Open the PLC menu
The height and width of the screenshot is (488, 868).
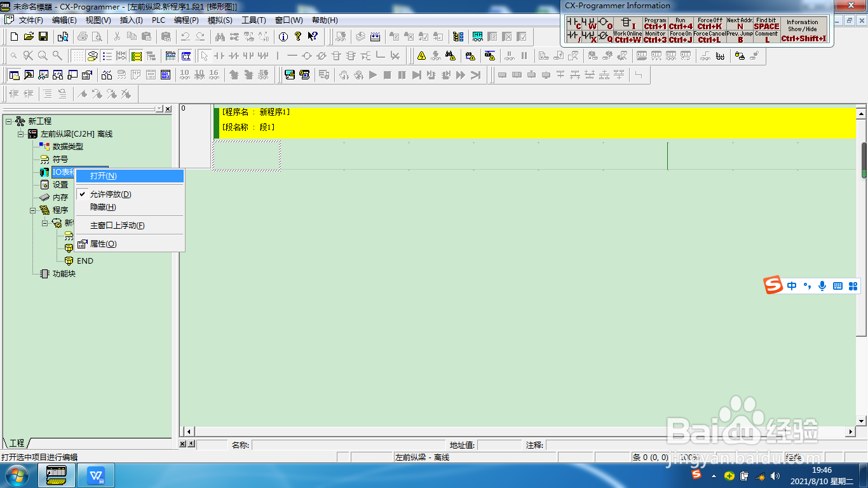pos(158,20)
